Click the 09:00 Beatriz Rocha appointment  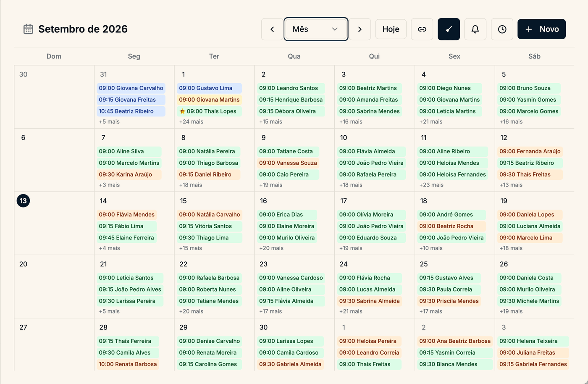[451, 226]
